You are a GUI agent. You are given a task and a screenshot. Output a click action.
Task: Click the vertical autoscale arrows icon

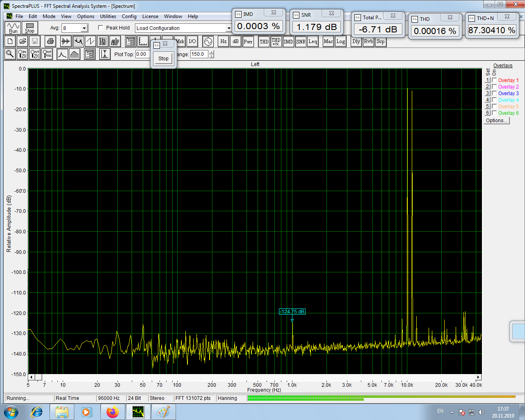point(105,54)
